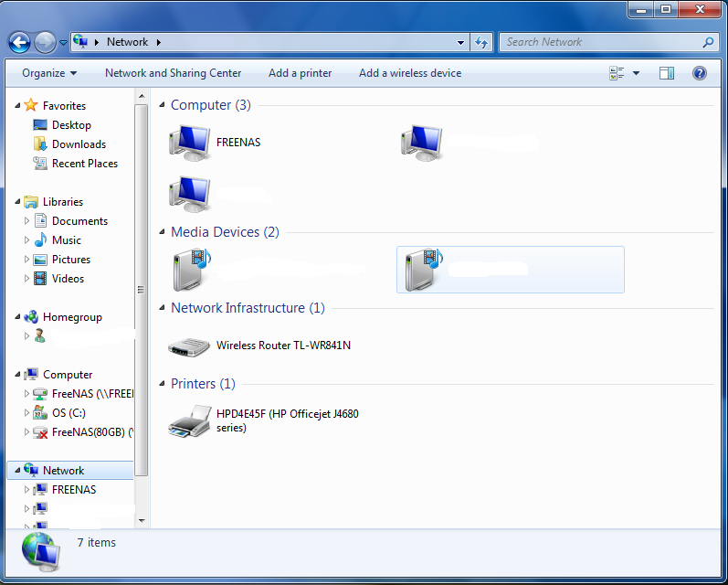Open Help with the question mark icon
Screen dimensions: 728x585
click(699, 73)
